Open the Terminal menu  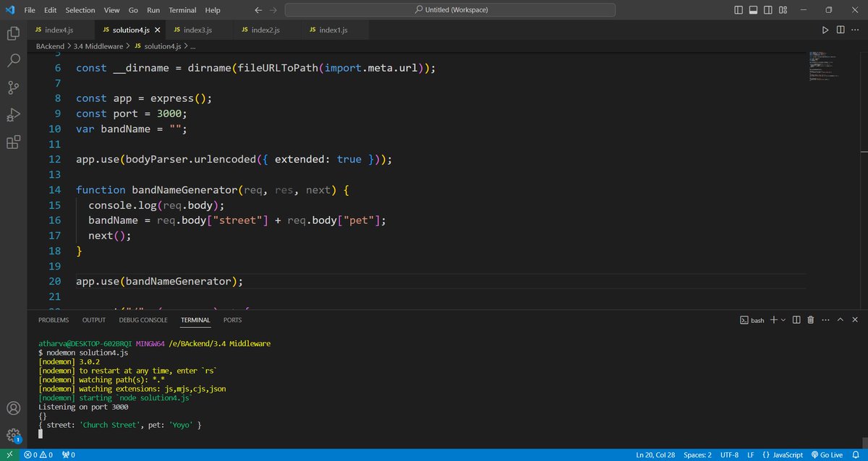click(182, 9)
